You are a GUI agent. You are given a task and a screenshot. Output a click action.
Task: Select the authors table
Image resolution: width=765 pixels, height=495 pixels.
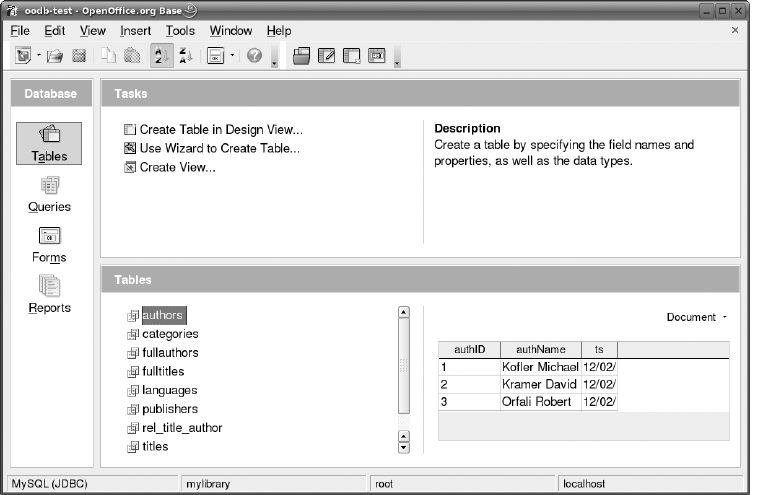[x=162, y=315]
